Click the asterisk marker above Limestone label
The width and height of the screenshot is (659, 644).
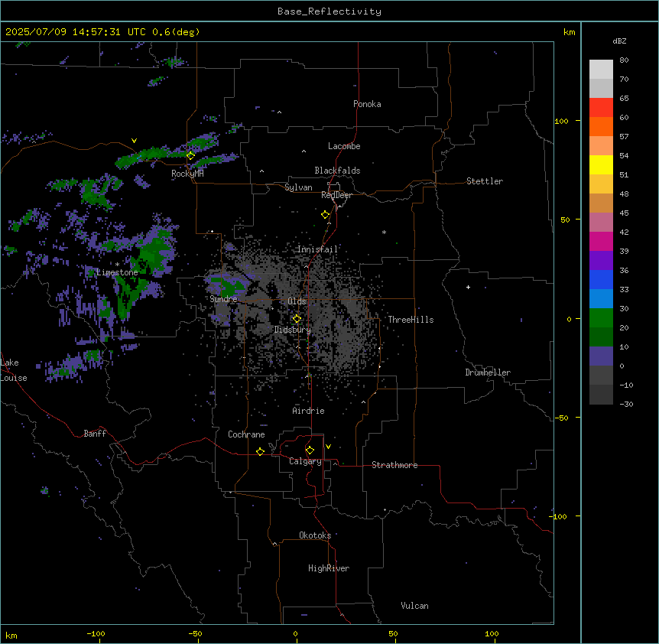coord(117,264)
